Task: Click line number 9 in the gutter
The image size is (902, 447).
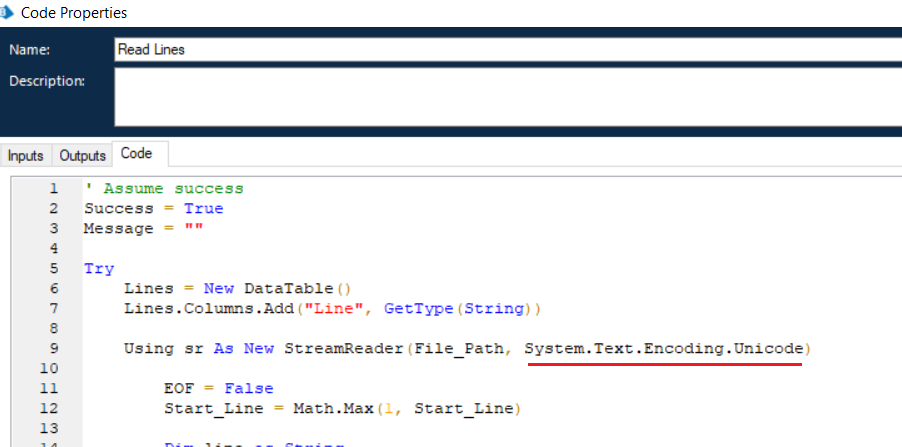Action: tap(53, 349)
